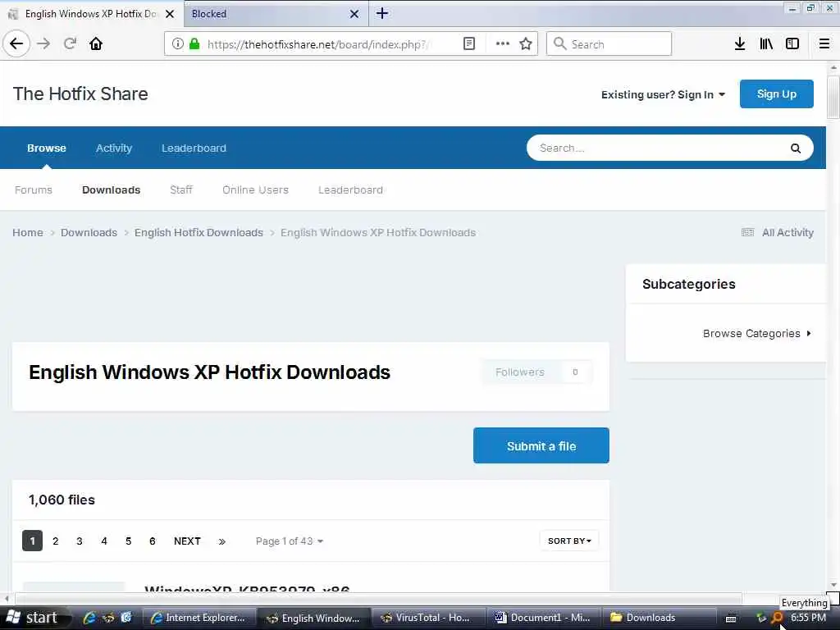Switch to Document1 Word taskbar window
Viewport: 840px width, 630px height.
(543, 618)
